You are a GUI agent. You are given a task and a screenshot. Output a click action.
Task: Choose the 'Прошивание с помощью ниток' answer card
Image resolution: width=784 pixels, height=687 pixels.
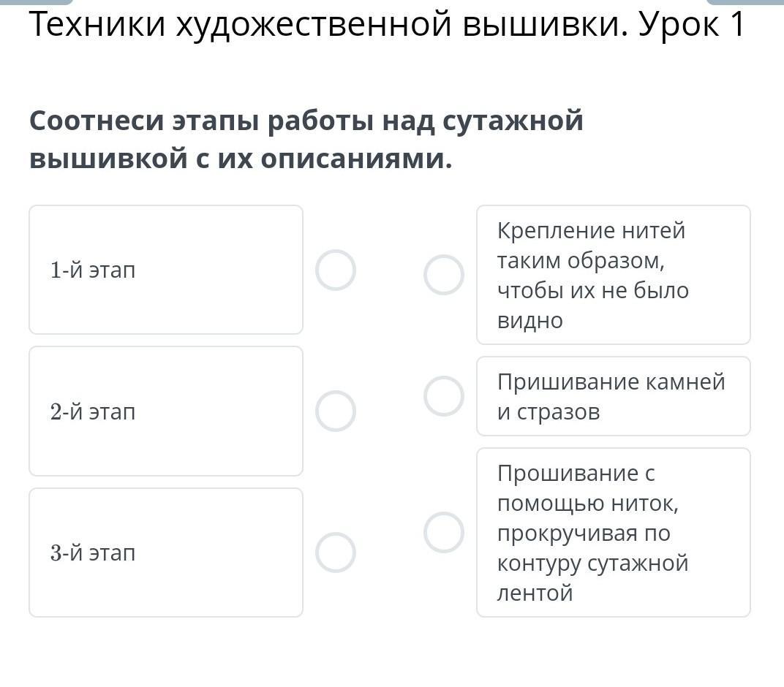[613, 532]
